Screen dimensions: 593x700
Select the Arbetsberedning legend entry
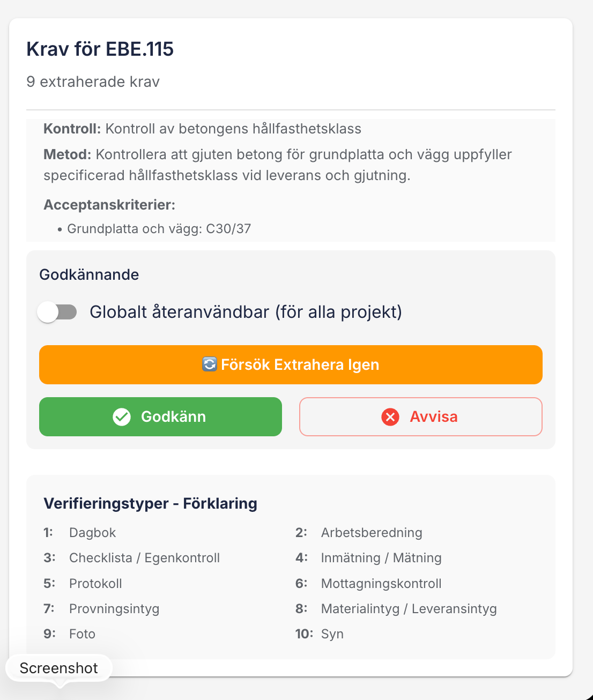coord(372,533)
